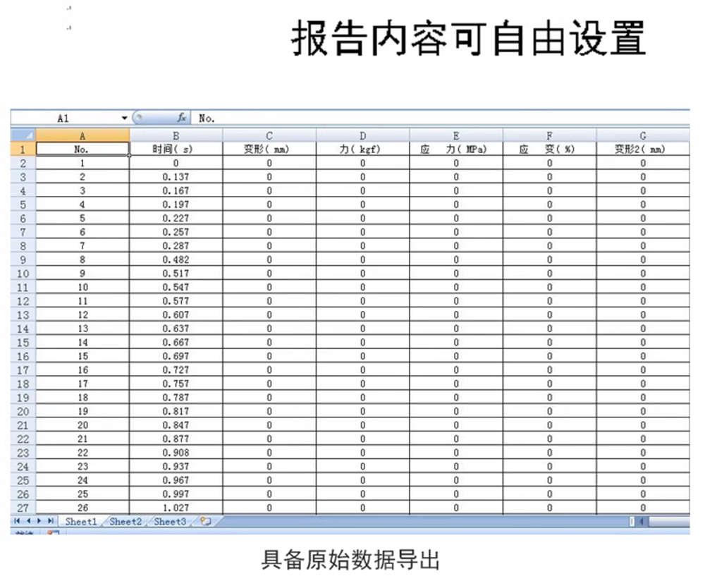Select the time cell 0.547
Screen dimensions: 705x588
point(176,287)
